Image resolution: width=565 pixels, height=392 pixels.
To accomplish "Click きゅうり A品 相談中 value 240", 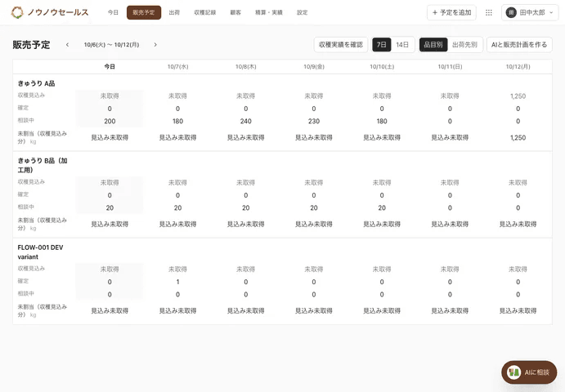I will (x=246, y=122).
